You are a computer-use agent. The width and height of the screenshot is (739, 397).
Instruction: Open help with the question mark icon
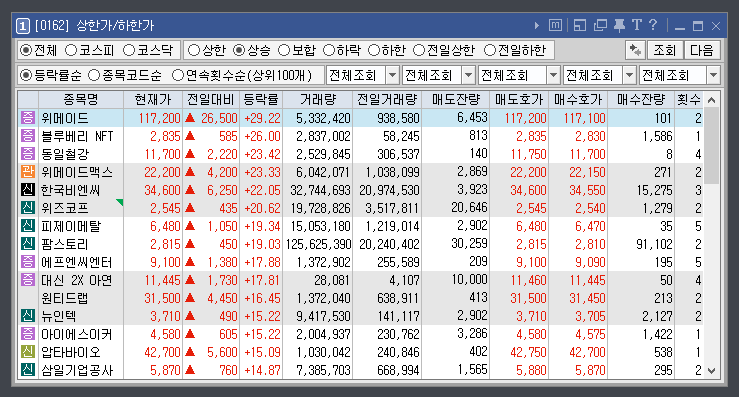(x=653, y=25)
